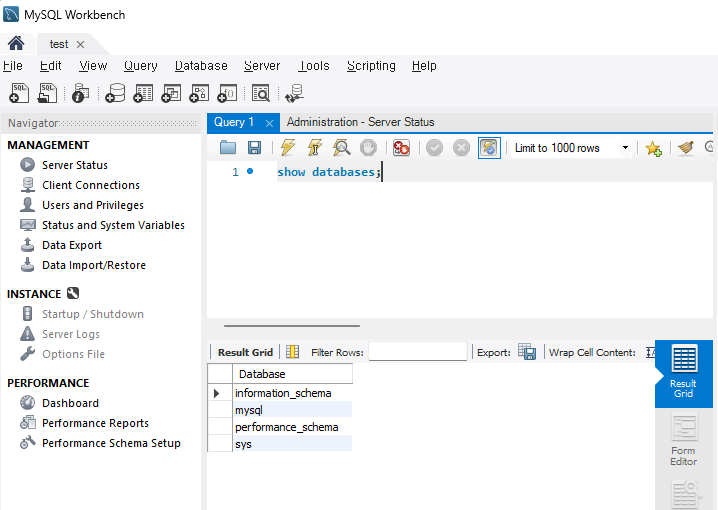Click the Database column header
This screenshot has width=718, height=510.
coord(293,374)
